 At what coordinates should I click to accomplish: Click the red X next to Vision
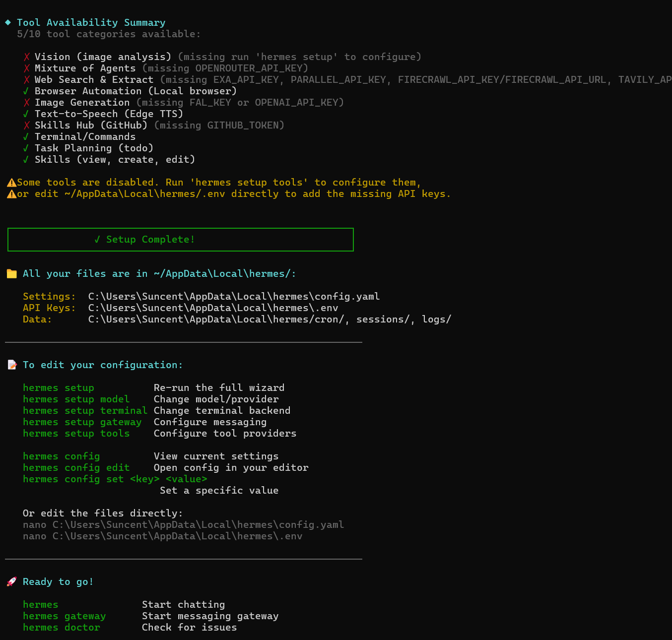pyautogui.click(x=26, y=57)
